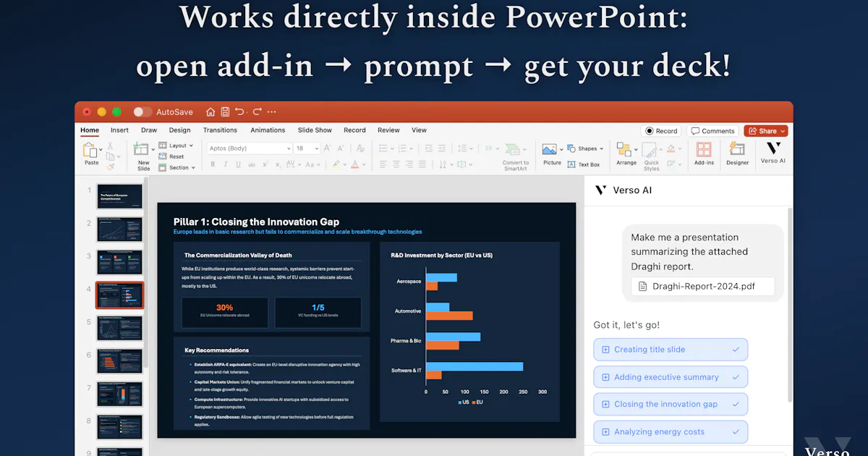868x456 pixels.
Task: Open the Draghi-Report-2024.pdf attachment
Action: coord(702,286)
